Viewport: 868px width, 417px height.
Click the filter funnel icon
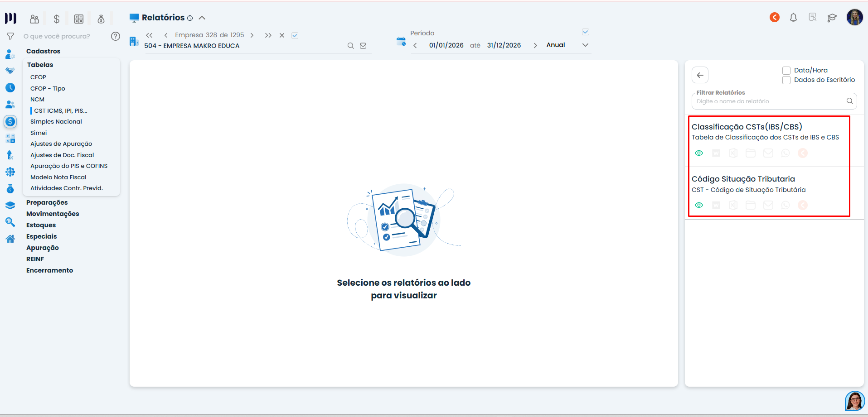pos(10,36)
